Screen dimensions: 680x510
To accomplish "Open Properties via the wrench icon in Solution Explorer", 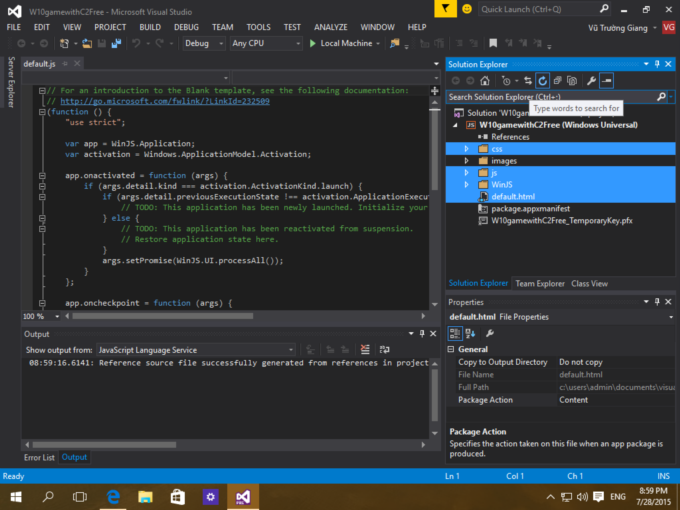I will (x=591, y=81).
